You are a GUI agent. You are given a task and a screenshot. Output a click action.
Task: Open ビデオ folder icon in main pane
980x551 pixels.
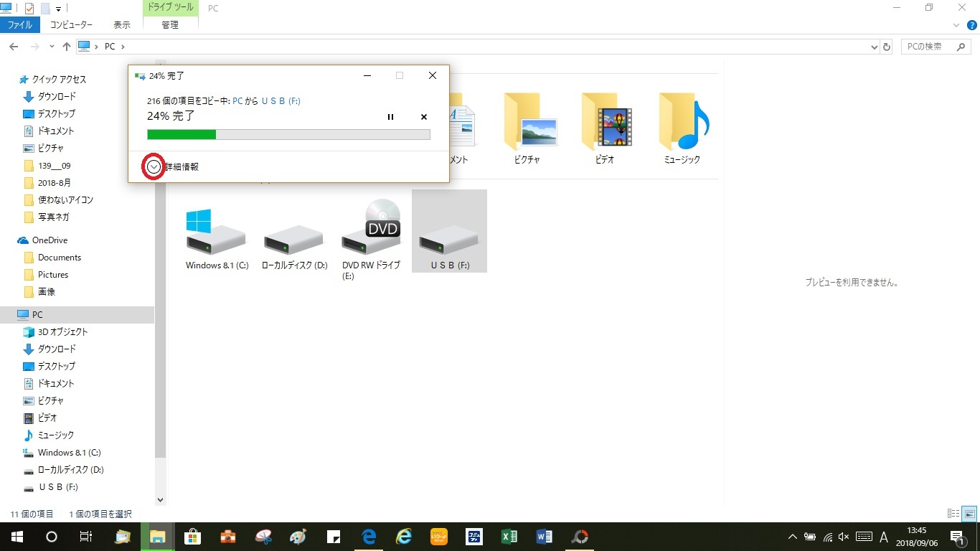(605, 130)
